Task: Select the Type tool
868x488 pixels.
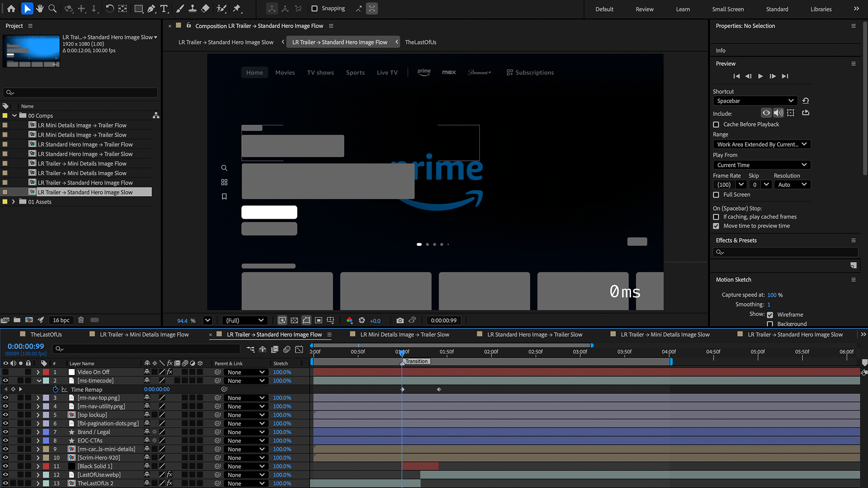Action: pyautogui.click(x=164, y=9)
